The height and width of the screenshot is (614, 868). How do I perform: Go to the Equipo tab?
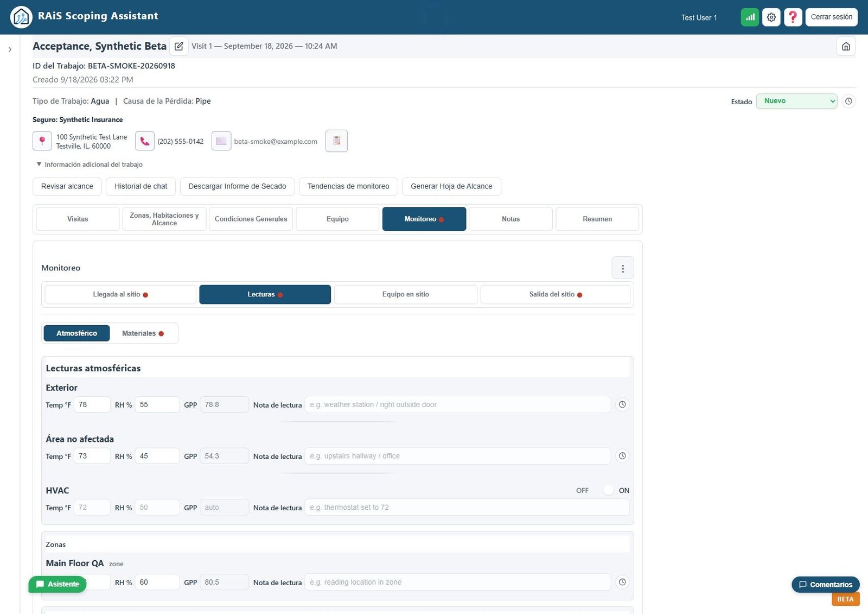point(337,219)
